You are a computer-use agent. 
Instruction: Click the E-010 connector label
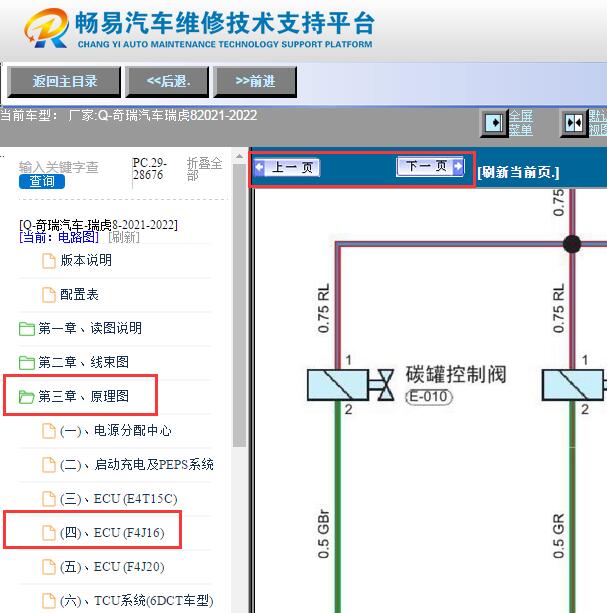point(429,397)
